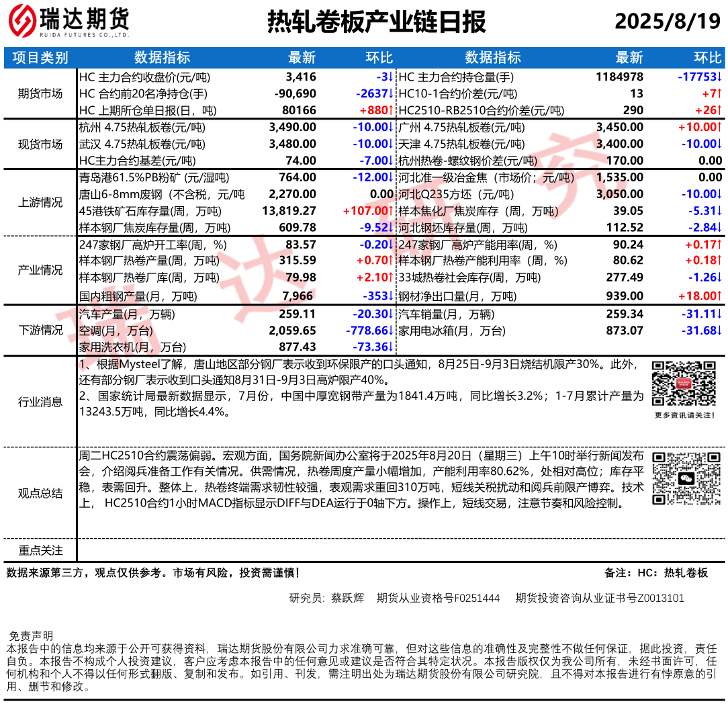Click the 行业消息 row label
Image resolution: width=728 pixels, height=704 pixels.
(40, 402)
